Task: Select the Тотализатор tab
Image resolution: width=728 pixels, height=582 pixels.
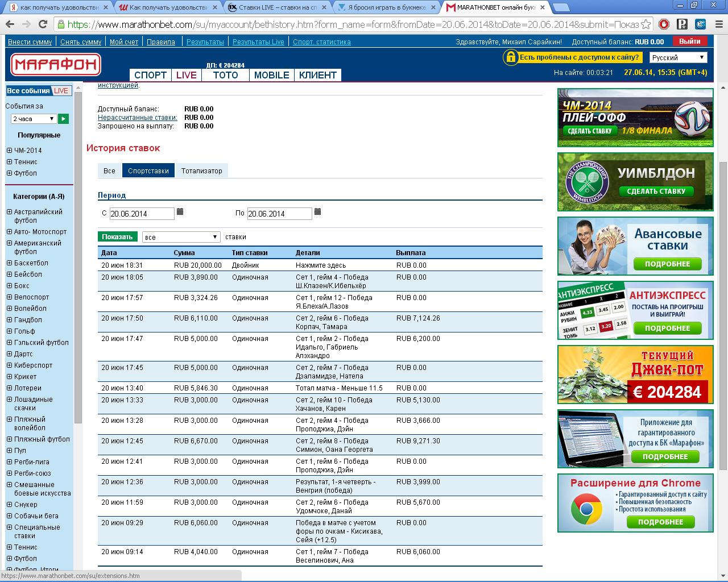Action: click(202, 171)
